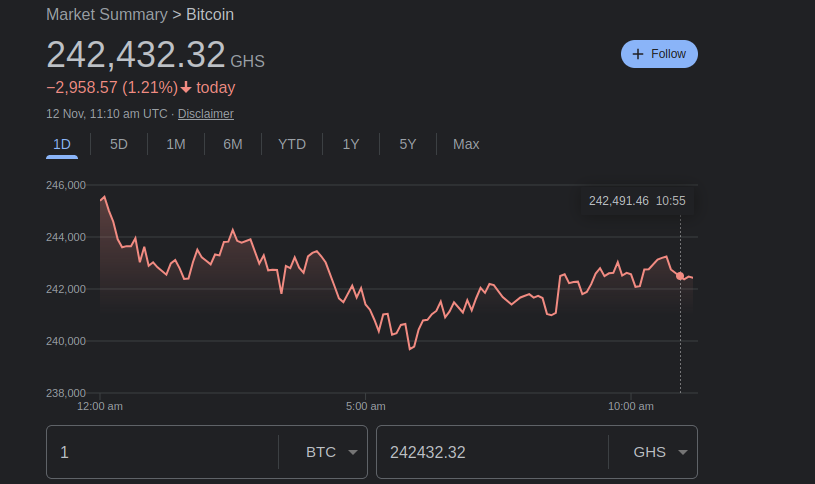815x484 pixels.
Task: Click the Follow button
Action: (659, 54)
